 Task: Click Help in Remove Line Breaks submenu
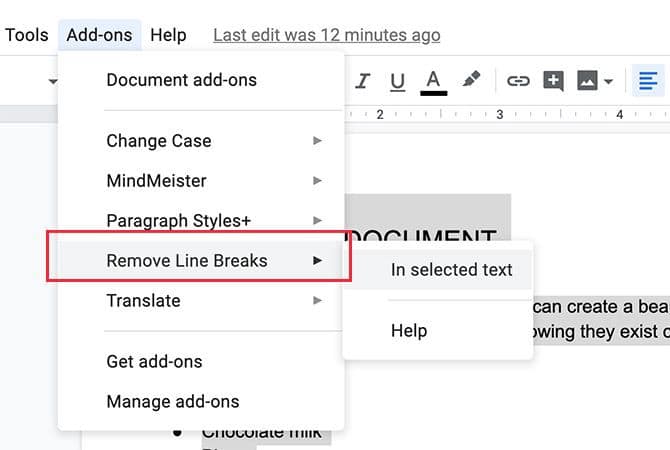click(409, 330)
